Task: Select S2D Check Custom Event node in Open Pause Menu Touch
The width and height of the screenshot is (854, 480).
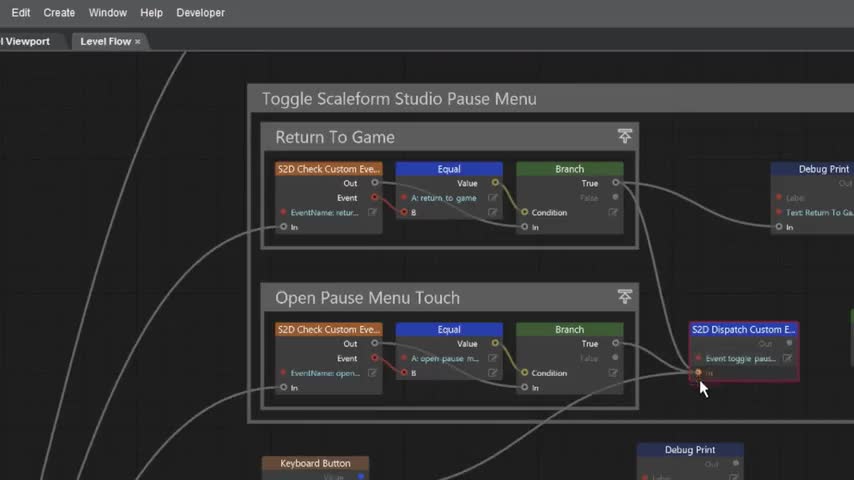Action: [328, 330]
